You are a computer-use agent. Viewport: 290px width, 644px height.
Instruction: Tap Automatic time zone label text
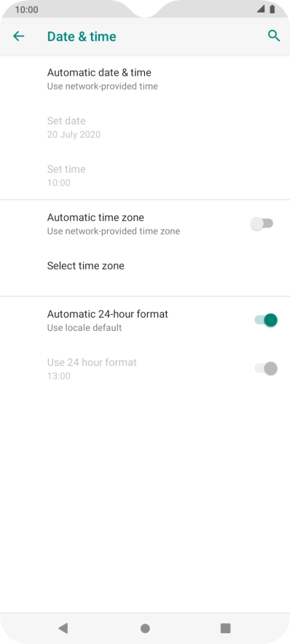point(95,217)
